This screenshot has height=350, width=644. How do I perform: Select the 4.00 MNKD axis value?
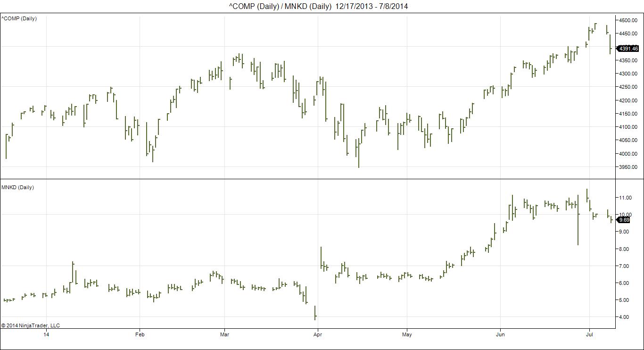click(625, 317)
